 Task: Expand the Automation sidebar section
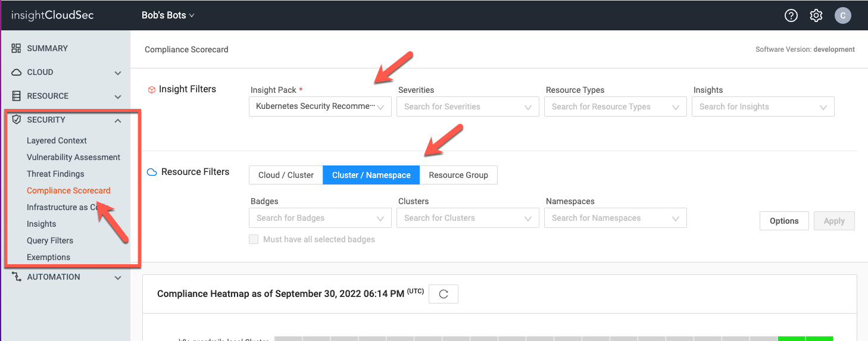click(x=118, y=277)
